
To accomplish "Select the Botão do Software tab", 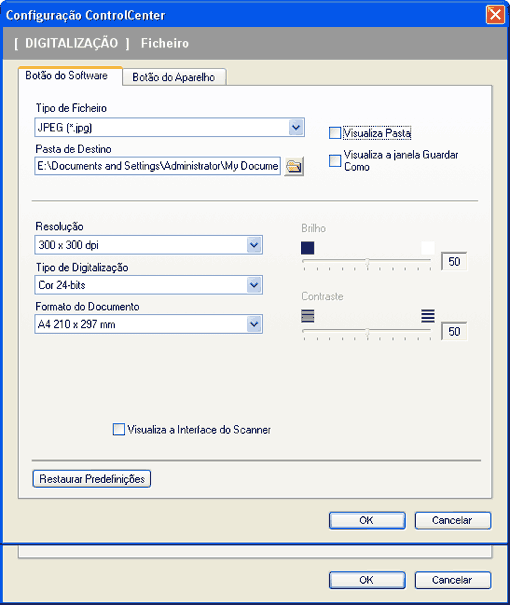I will pos(66,76).
